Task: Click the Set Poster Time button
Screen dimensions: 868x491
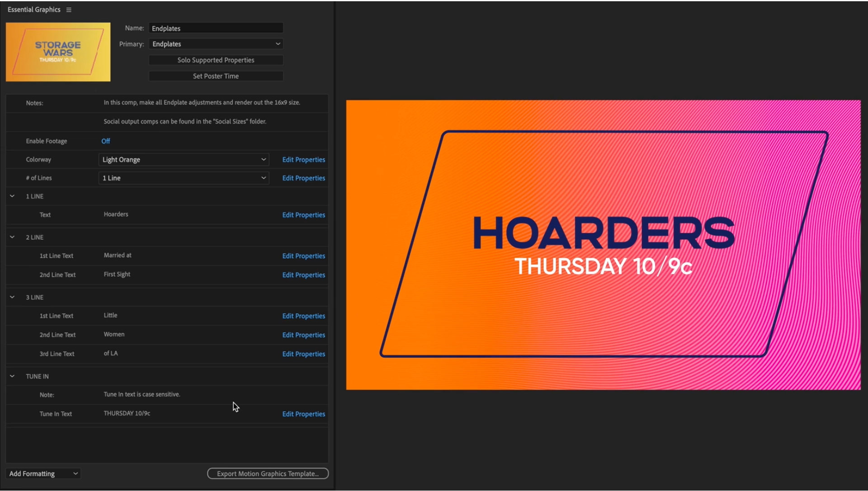Action: (216, 76)
